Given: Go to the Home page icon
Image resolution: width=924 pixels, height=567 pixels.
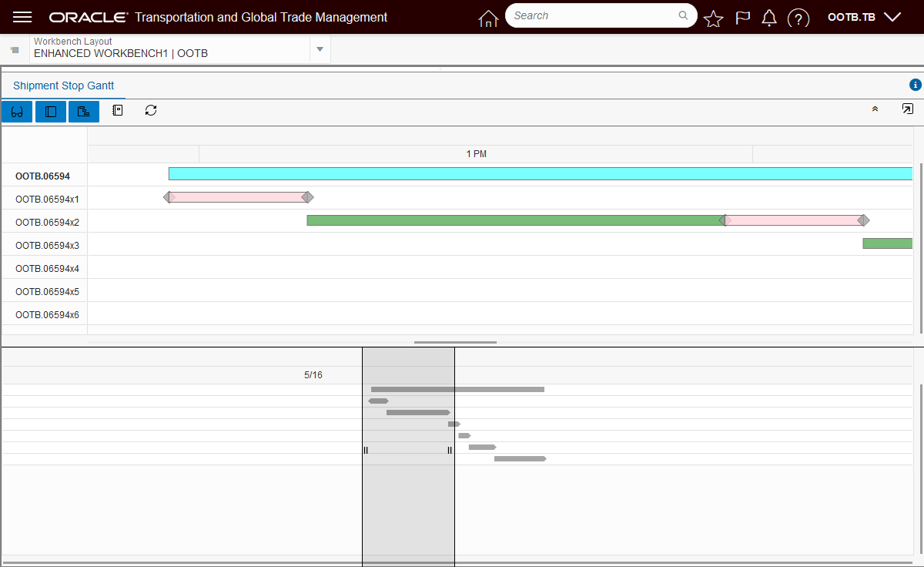Looking at the screenshot, I should 488,18.
